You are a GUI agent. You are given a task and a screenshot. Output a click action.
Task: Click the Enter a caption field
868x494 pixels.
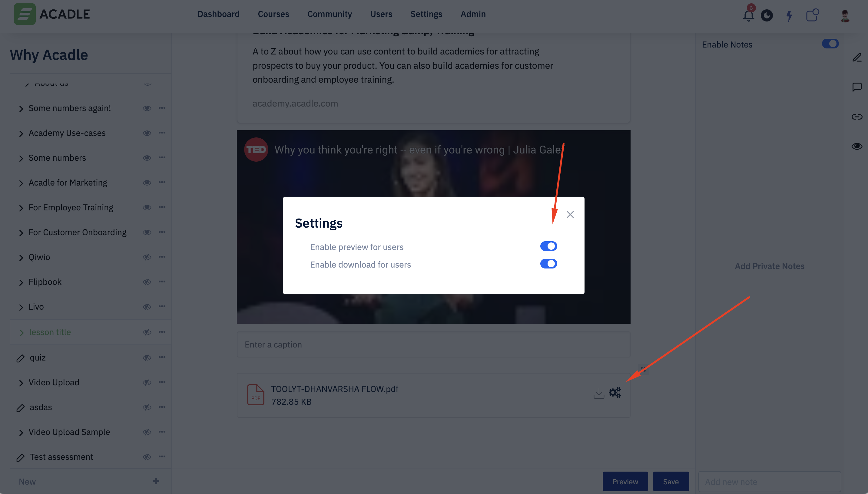coord(433,344)
